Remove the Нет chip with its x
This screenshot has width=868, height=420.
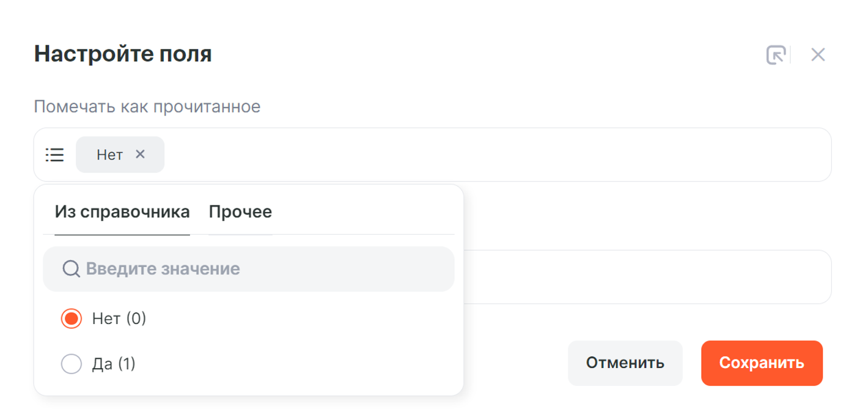(x=140, y=154)
